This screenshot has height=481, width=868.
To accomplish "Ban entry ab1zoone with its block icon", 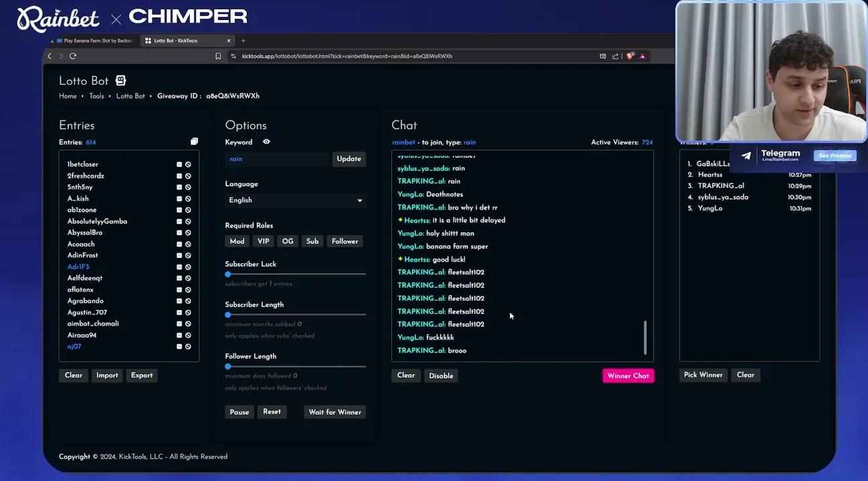I will pos(188,210).
